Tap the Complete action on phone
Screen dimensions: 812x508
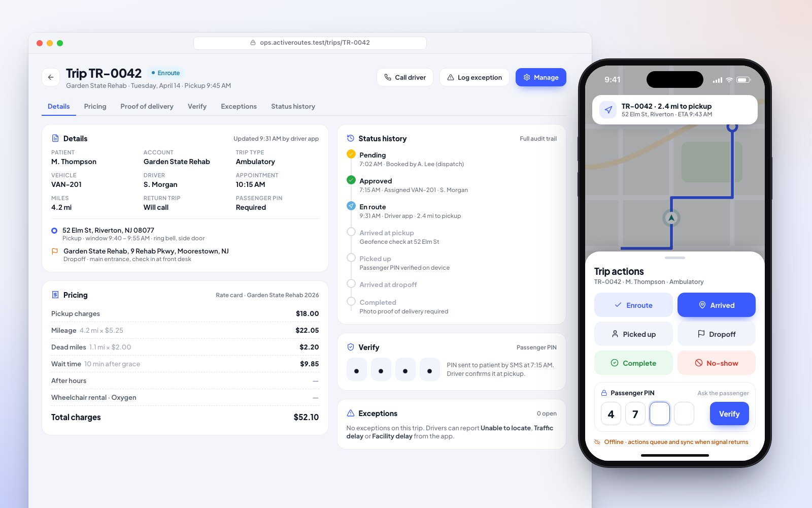pos(633,363)
